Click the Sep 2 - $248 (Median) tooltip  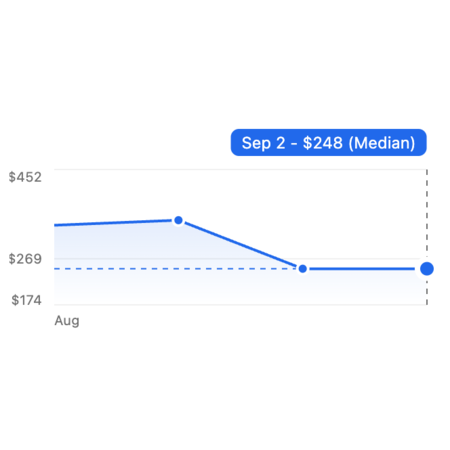pos(329,143)
